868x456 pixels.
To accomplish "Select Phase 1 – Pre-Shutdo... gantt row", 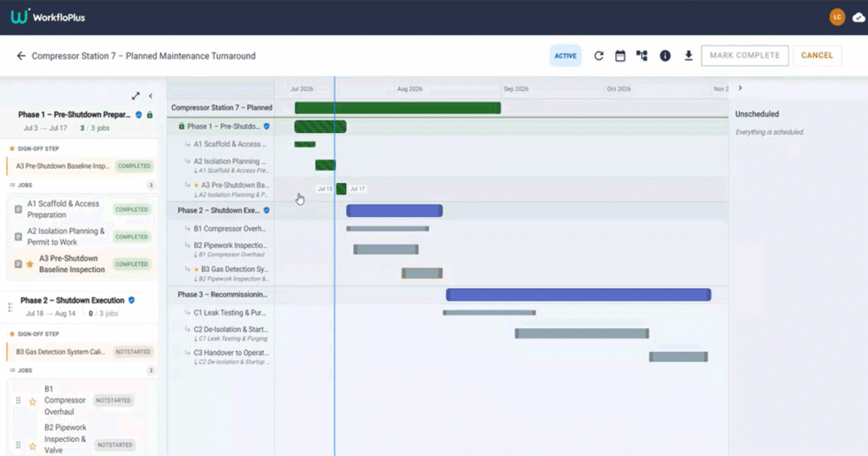I will click(x=221, y=126).
